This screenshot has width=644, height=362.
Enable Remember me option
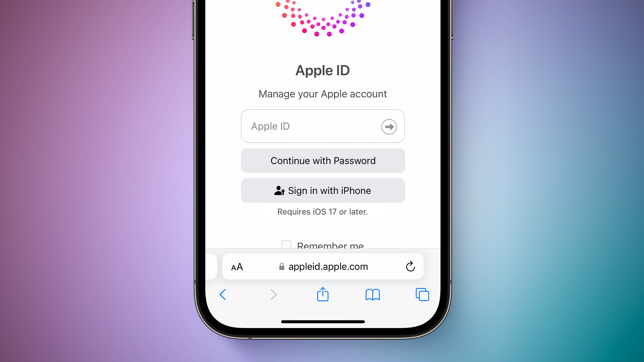pyautogui.click(x=287, y=245)
